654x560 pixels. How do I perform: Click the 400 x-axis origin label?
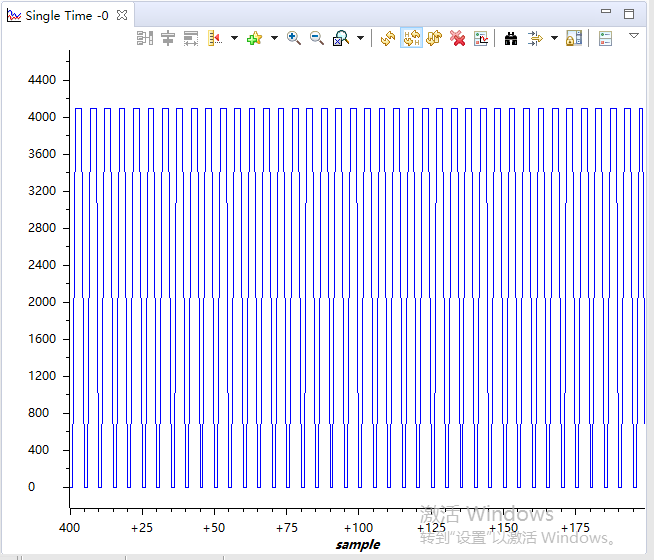[69, 528]
